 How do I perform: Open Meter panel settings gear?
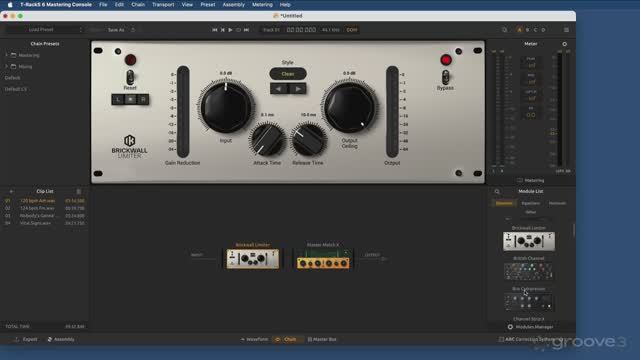tap(564, 44)
